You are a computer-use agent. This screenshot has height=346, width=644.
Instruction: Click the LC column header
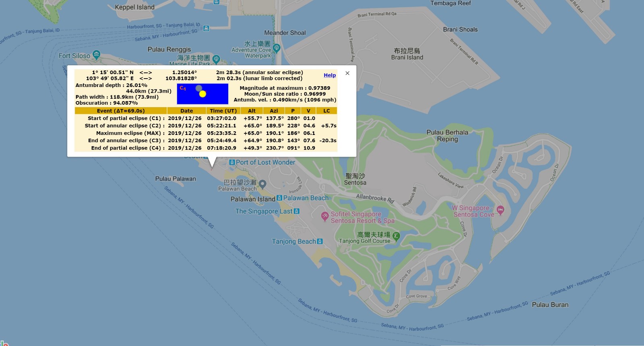[326, 111]
